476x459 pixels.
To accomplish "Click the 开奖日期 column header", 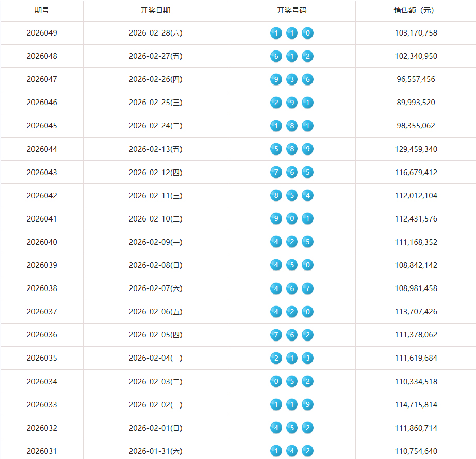I will [x=155, y=10].
